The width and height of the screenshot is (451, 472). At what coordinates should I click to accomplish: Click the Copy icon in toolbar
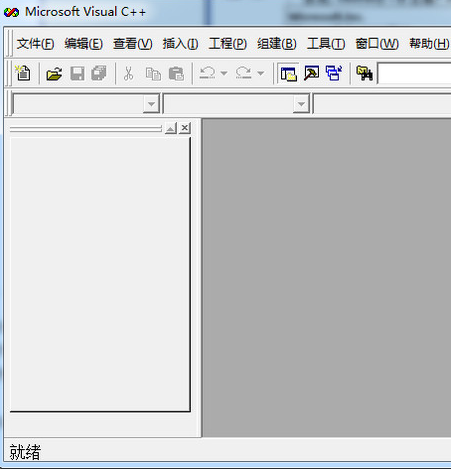153,73
